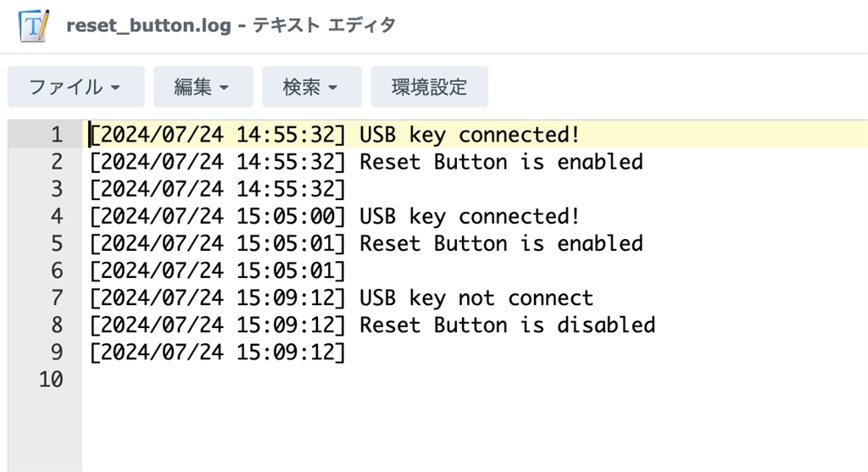
Task: Click the 15:05:00 timestamp on line 4
Action: 285,216
